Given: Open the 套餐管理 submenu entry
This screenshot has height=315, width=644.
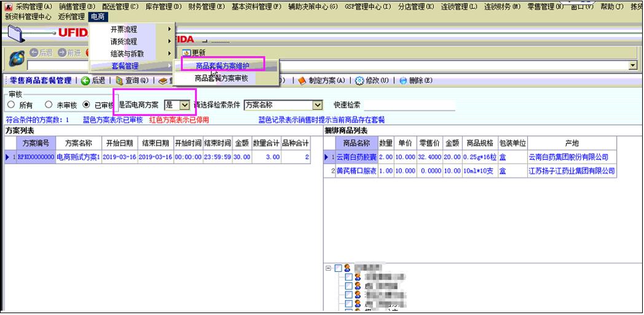Looking at the screenshot, I should tap(132, 66).
